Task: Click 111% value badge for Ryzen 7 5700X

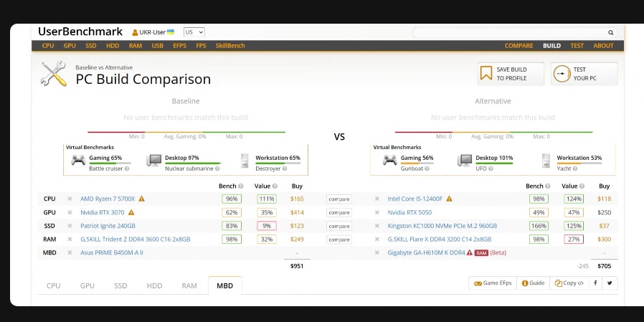Action: 267,199
